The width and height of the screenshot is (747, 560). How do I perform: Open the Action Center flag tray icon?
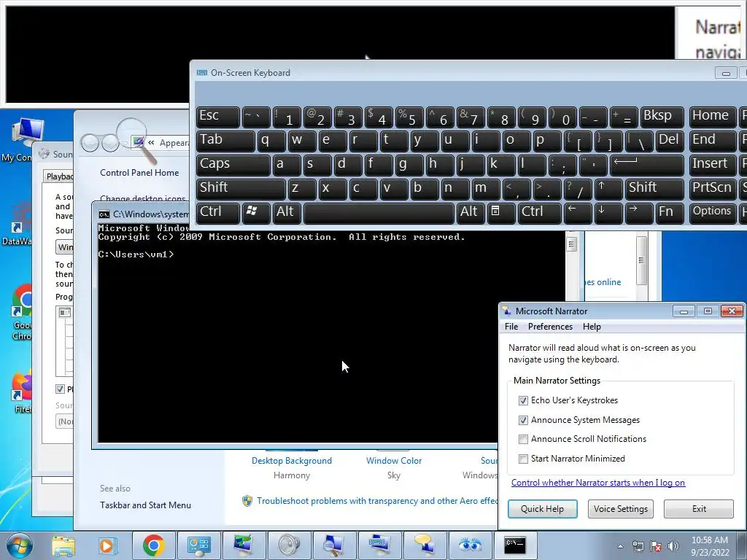click(x=656, y=546)
